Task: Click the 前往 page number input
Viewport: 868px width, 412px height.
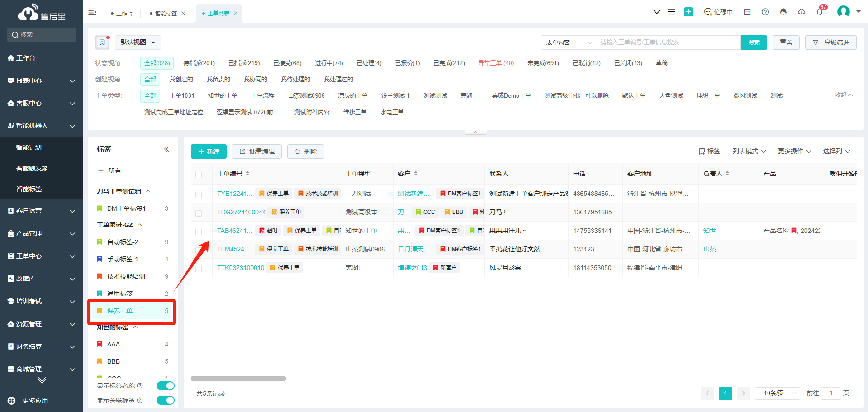Action: tap(831, 393)
